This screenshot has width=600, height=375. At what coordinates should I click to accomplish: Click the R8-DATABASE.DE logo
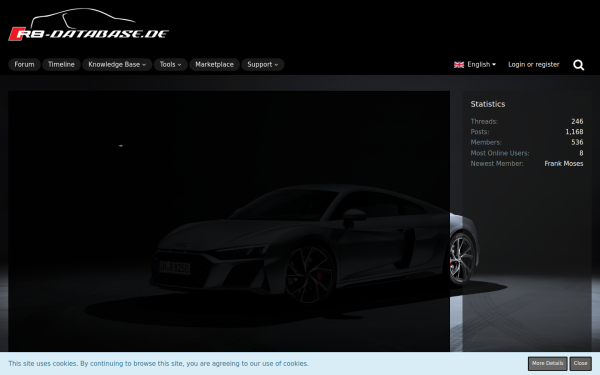88,24
